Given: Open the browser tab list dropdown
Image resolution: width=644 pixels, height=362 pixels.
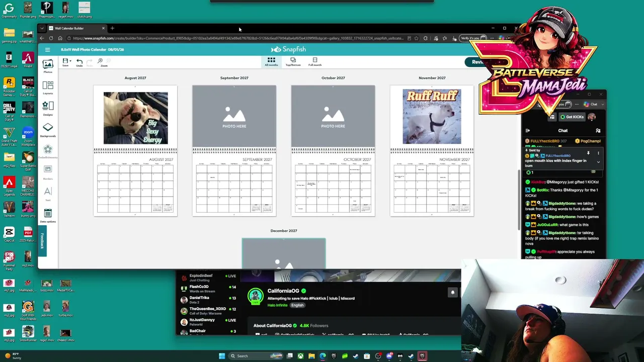Looking at the screenshot, I should click(x=42, y=28).
